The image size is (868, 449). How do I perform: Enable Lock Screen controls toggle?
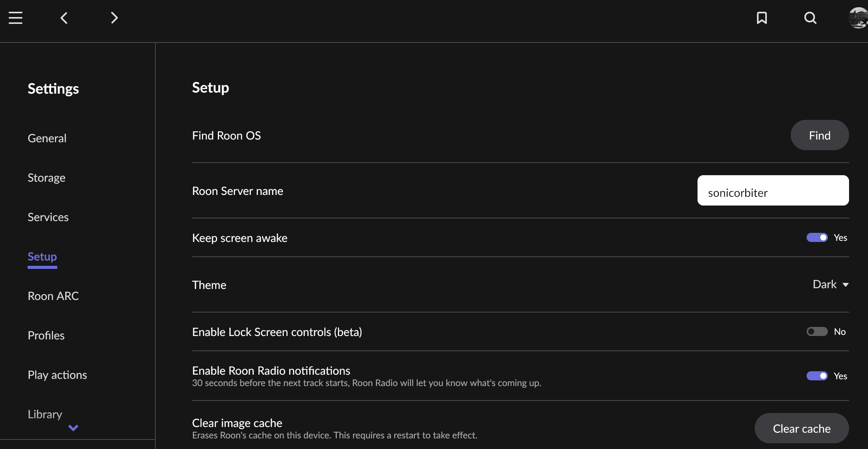click(817, 331)
